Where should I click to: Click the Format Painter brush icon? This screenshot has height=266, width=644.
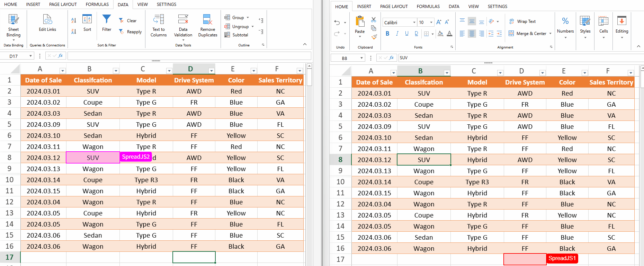tap(374, 37)
